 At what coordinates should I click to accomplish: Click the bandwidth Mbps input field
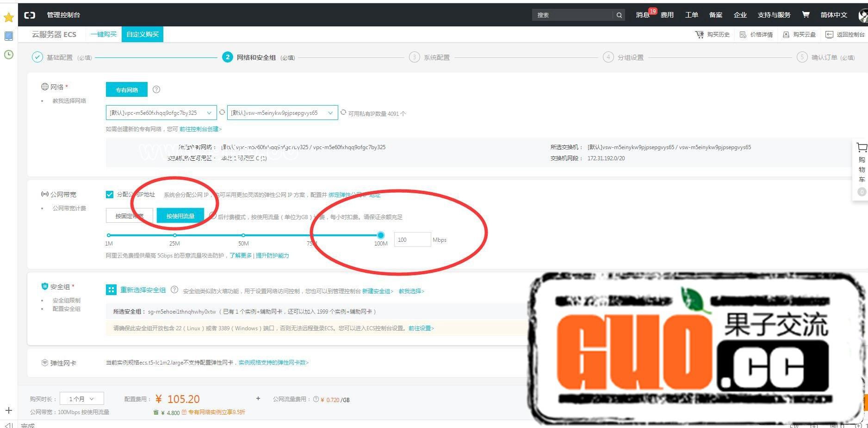pyautogui.click(x=412, y=239)
